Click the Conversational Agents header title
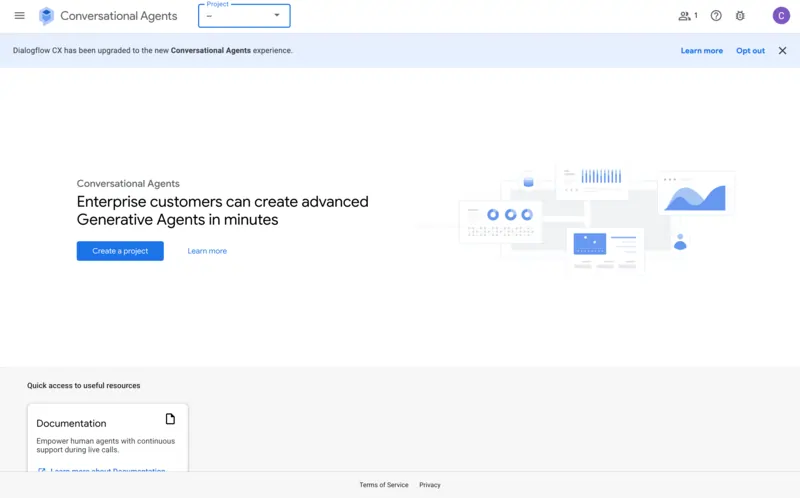This screenshot has width=800, height=498. 119,16
